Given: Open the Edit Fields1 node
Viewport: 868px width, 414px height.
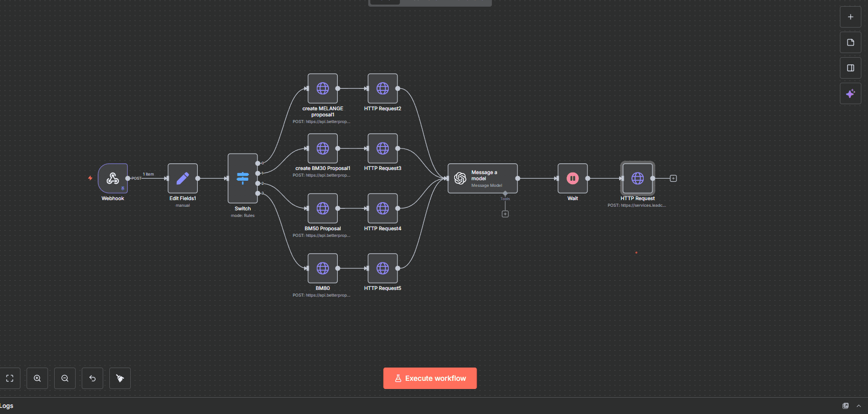Looking at the screenshot, I should click(x=183, y=178).
